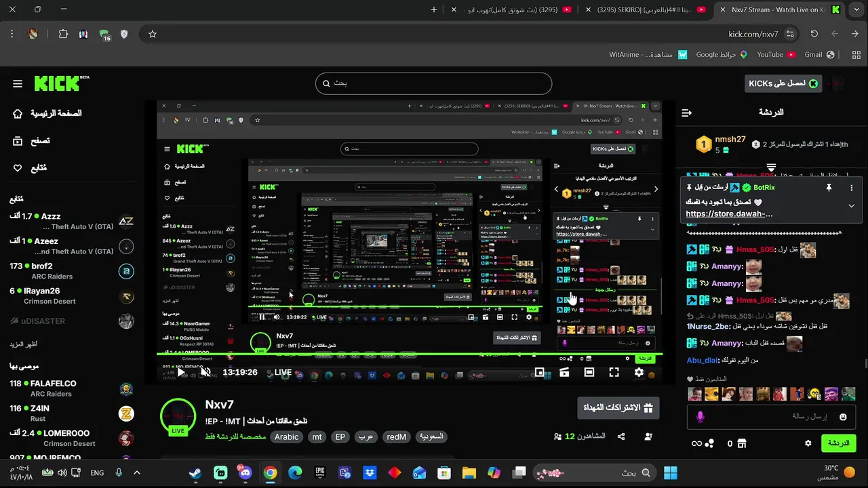Open the Following sidebar item
The height and width of the screenshot is (488, 868).
point(30,167)
